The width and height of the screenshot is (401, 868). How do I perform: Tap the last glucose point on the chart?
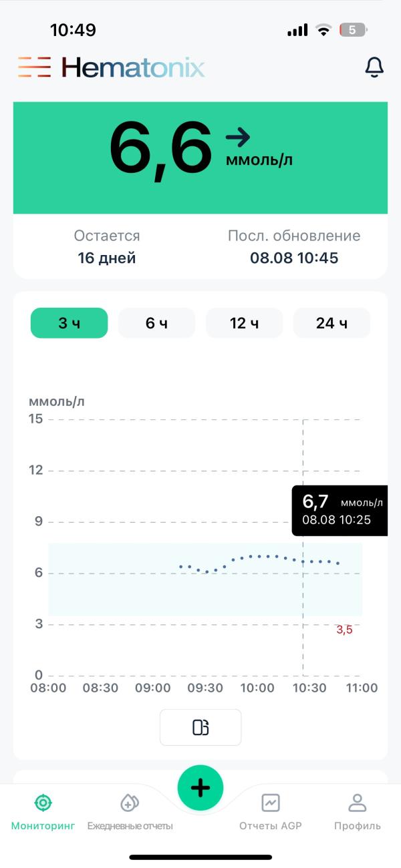(x=338, y=564)
